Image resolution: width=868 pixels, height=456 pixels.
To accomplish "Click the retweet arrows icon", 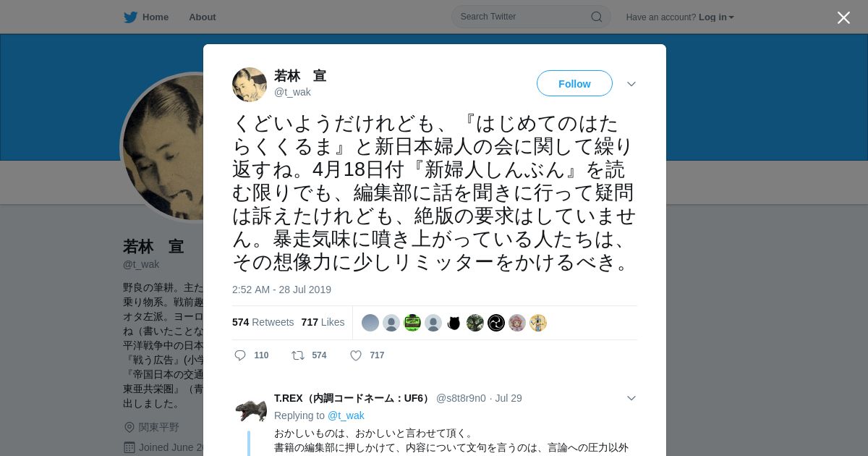I will (x=297, y=355).
